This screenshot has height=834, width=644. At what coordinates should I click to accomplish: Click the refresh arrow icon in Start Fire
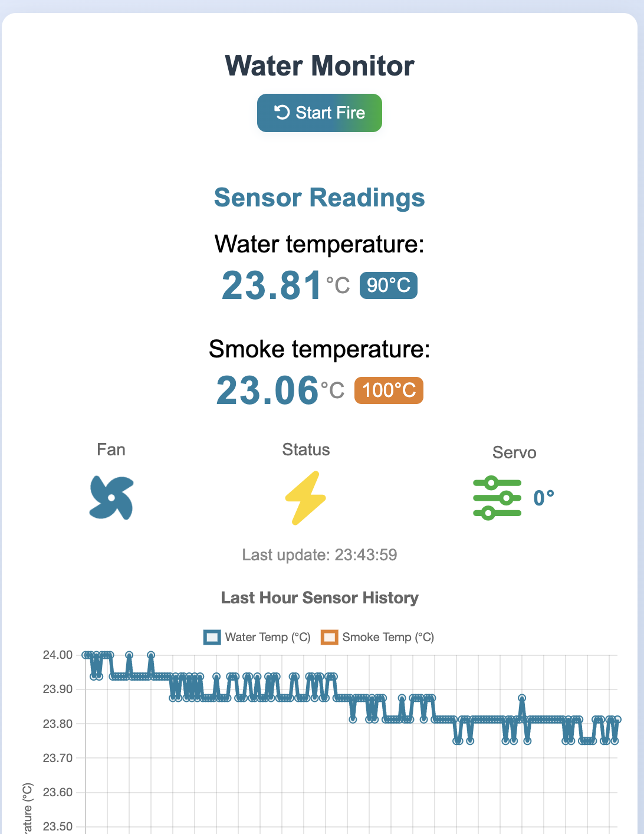282,112
